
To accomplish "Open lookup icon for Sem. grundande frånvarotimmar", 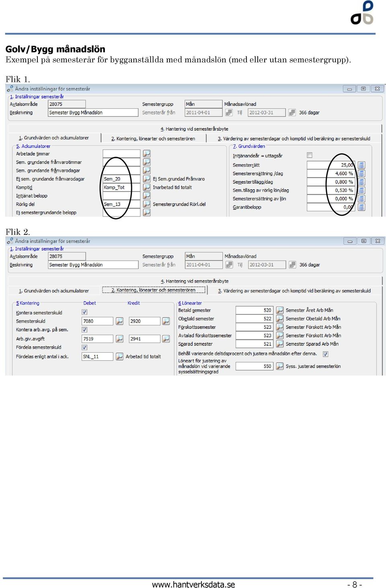I will (147, 162).
